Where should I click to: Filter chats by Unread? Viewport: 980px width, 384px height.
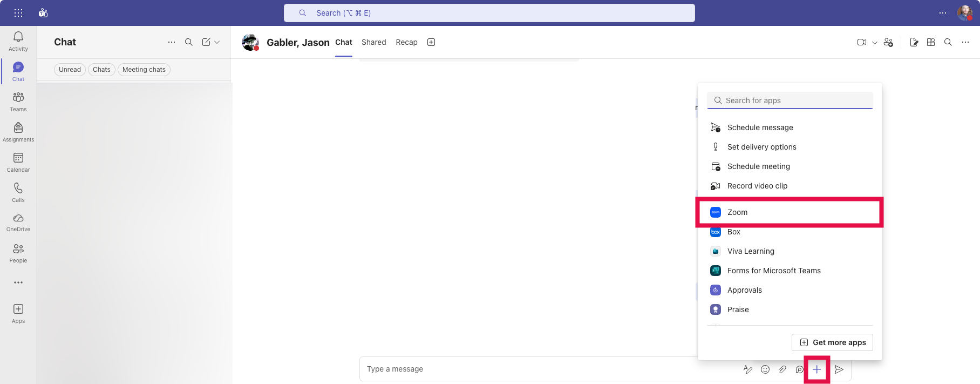click(70, 70)
